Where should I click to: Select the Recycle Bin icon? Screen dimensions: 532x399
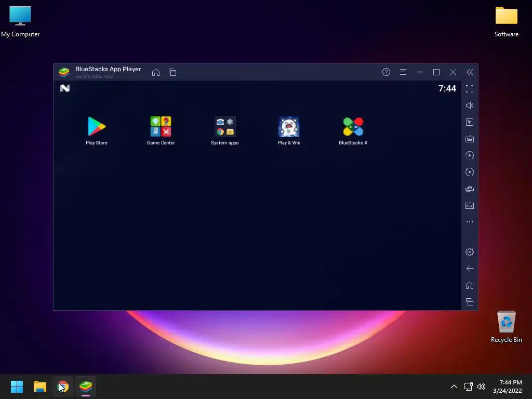(x=506, y=327)
